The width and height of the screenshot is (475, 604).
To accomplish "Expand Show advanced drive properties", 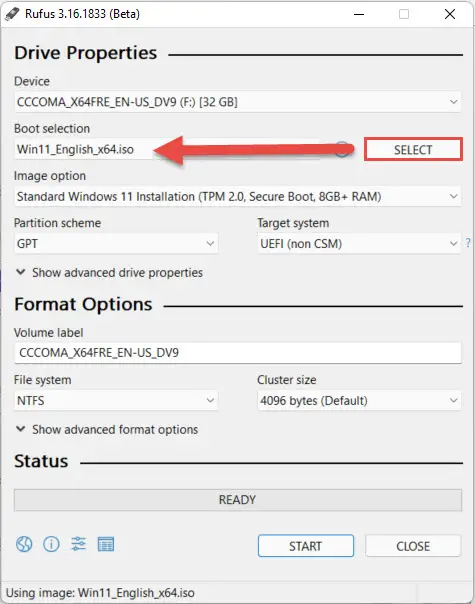I will [x=109, y=273].
